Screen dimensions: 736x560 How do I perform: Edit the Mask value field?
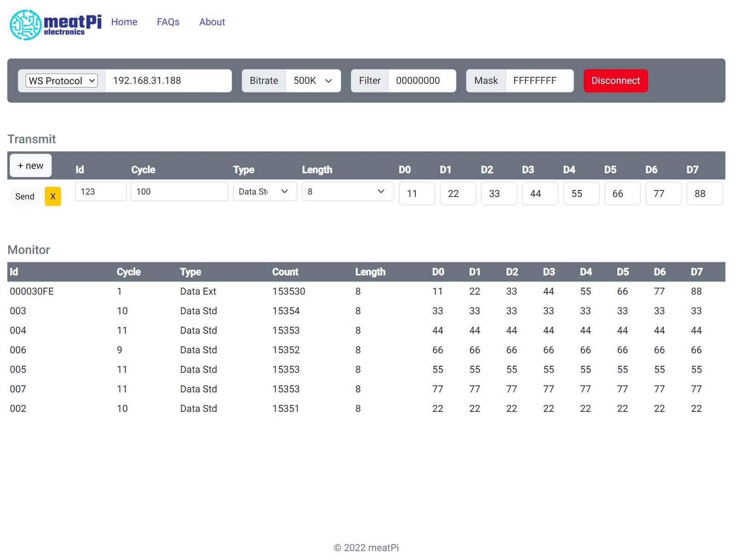[539, 81]
